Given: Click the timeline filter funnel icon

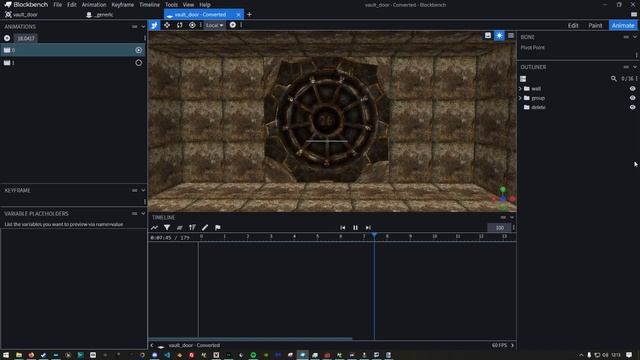Looking at the screenshot, I should [x=167, y=228].
